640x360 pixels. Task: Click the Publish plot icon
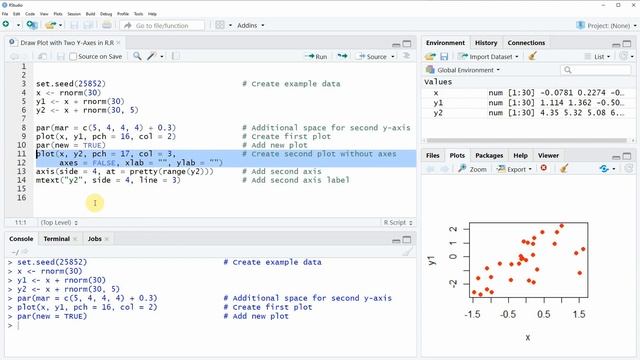604,169
